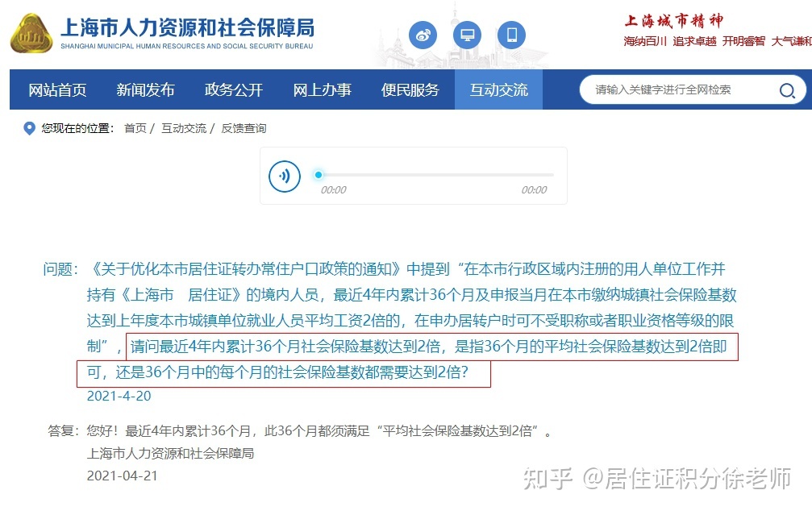Open the Weibo icon in the header

pyautogui.click(x=423, y=35)
